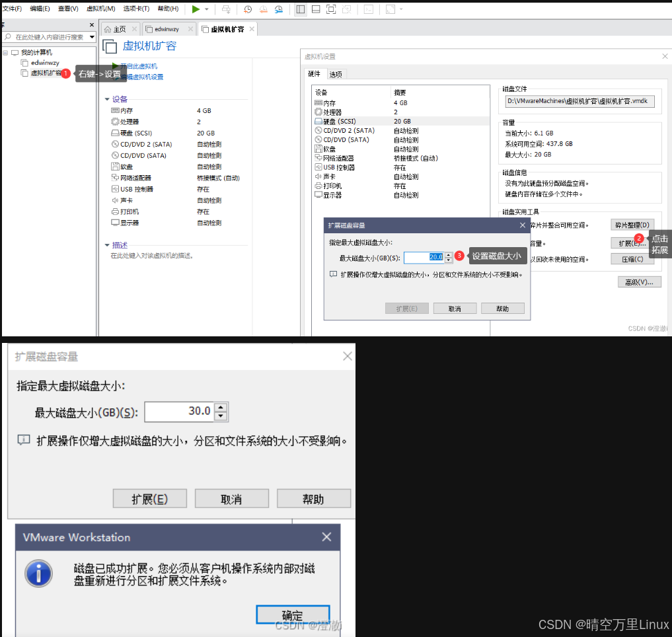
Task: Select 处理器 row in settings hardware list
Action: pyautogui.click(x=400, y=112)
